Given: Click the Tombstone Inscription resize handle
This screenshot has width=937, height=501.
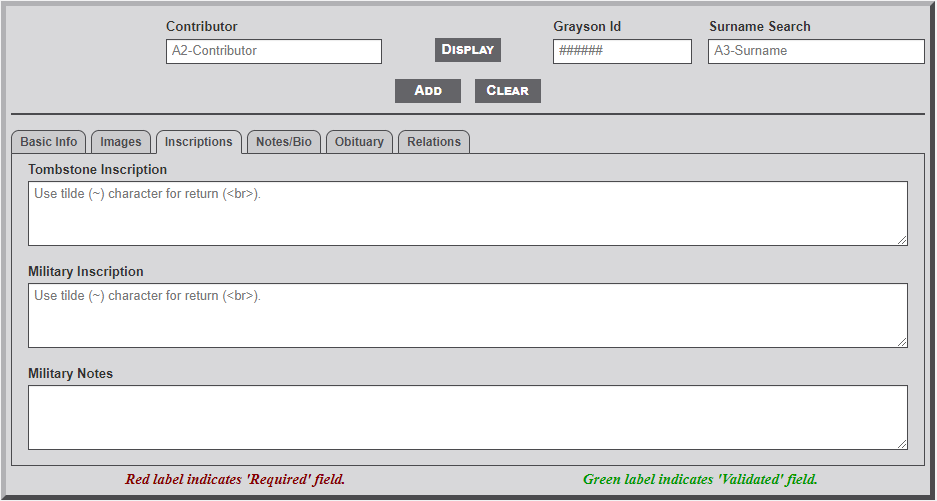Looking at the screenshot, I should (902, 240).
